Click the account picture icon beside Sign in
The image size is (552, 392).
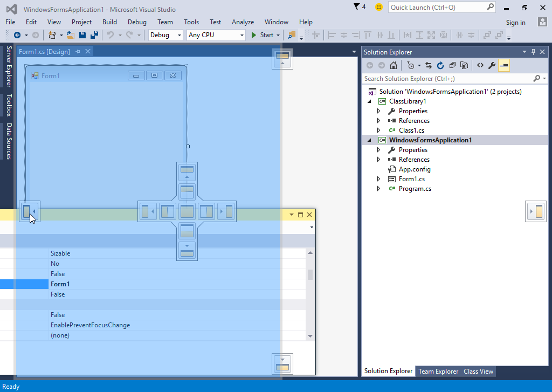(x=542, y=22)
